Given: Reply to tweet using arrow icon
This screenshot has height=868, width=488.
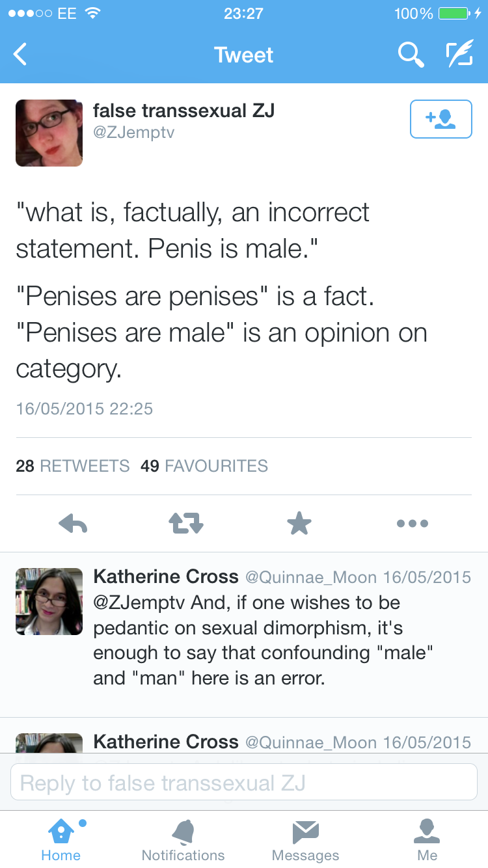Looking at the screenshot, I should [73, 523].
